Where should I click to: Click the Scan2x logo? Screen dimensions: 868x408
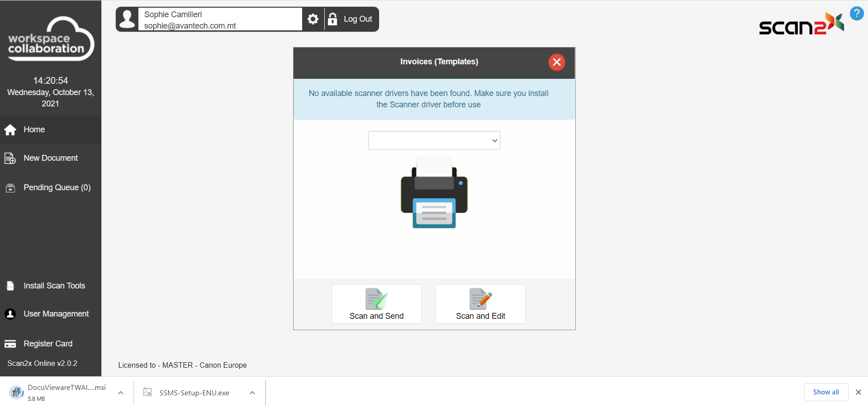[x=801, y=24]
